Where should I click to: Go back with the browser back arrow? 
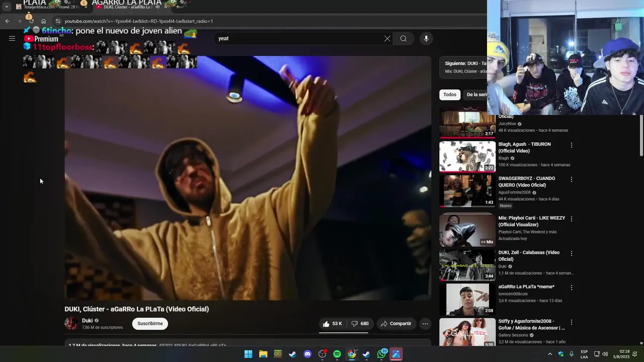(7, 21)
